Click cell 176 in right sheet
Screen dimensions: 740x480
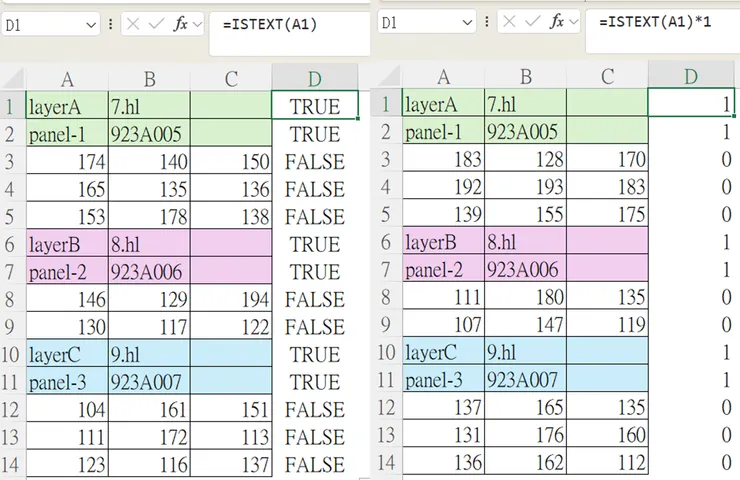point(525,435)
